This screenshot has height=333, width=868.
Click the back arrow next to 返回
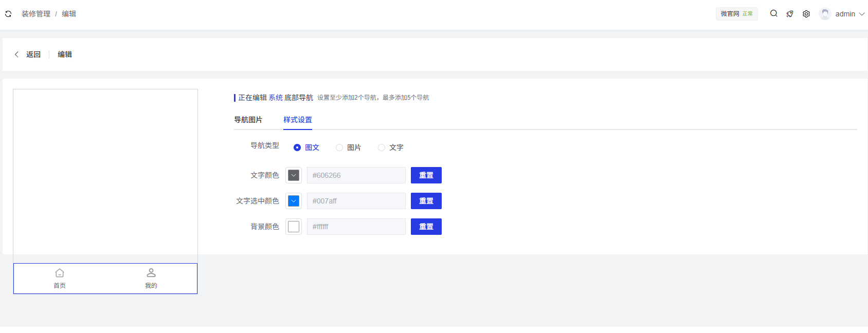coord(16,54)
